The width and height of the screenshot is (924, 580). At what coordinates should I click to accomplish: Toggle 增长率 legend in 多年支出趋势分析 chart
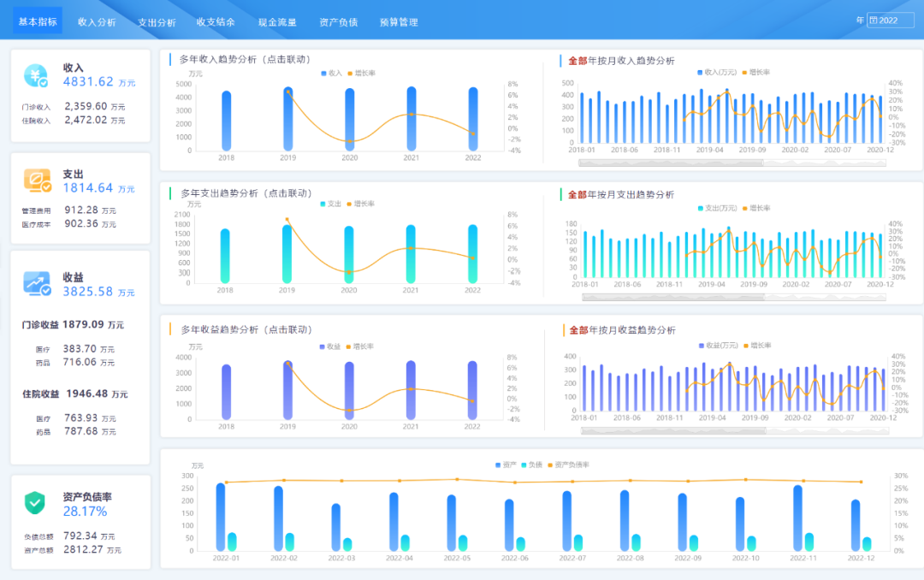click(x=361, y=204)
